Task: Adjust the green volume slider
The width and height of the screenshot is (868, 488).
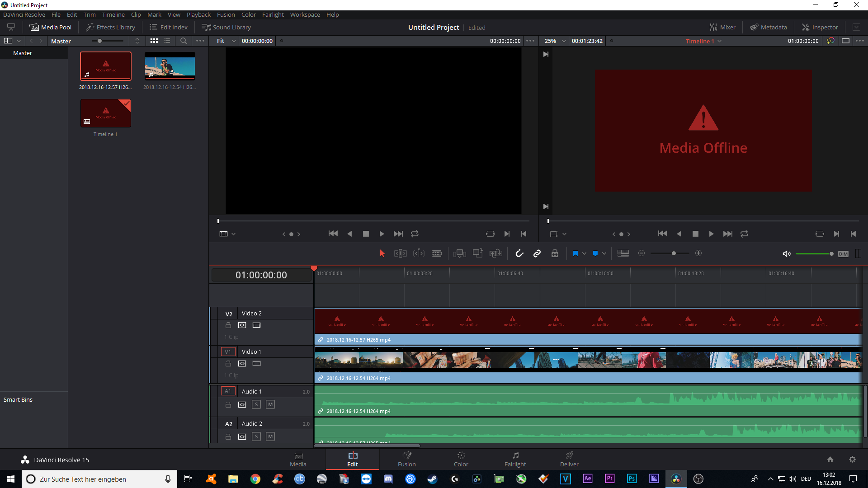Action: [x=814, y=254]
